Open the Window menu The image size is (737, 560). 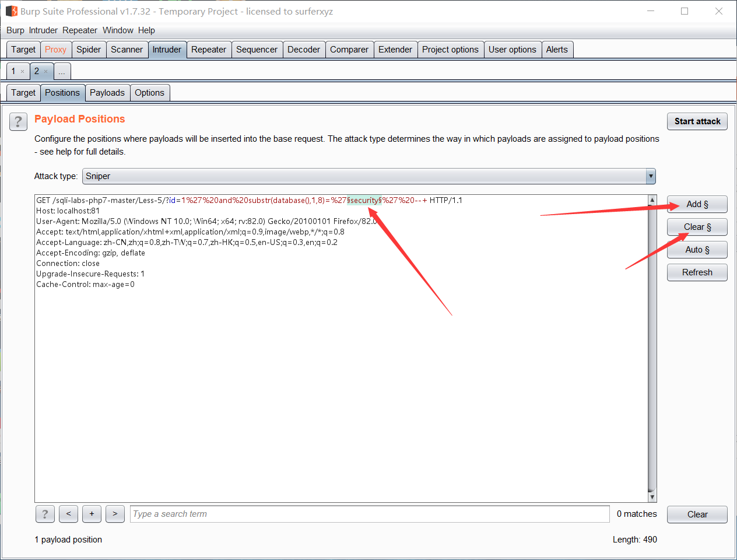118,30
